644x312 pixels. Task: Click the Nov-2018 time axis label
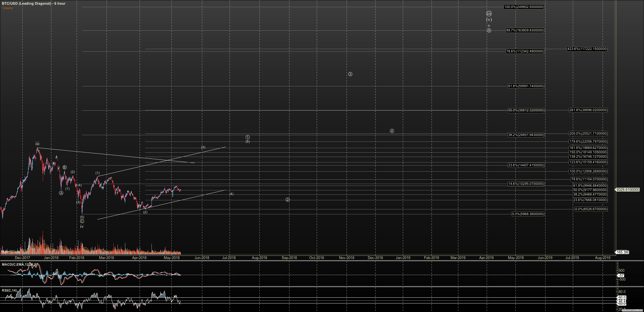coord(347,258)
